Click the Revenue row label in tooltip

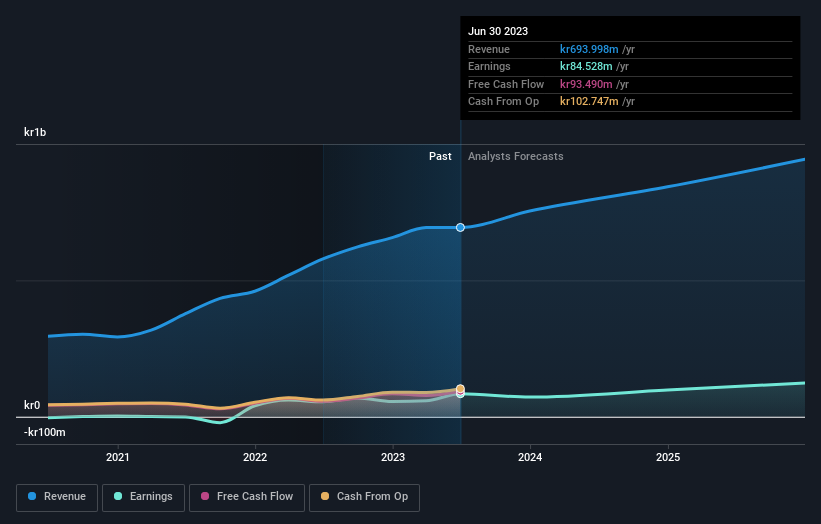coord(489,49)
